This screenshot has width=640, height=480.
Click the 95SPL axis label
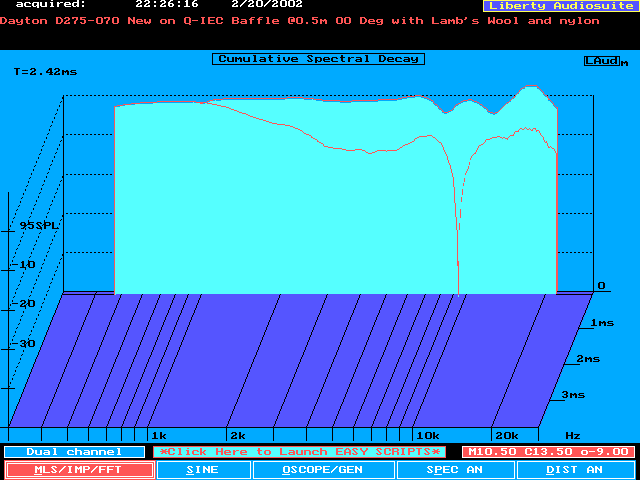tap(39, 225)
